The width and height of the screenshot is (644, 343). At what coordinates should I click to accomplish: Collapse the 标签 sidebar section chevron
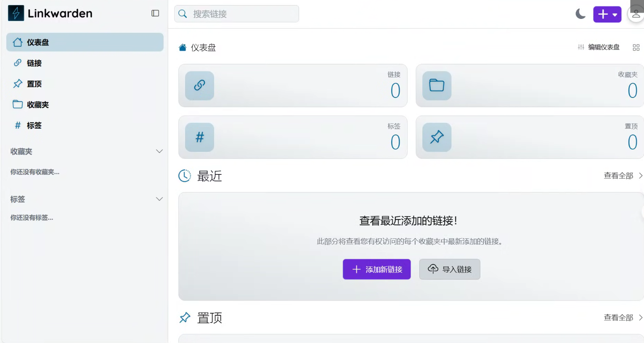tap(159, 199)
